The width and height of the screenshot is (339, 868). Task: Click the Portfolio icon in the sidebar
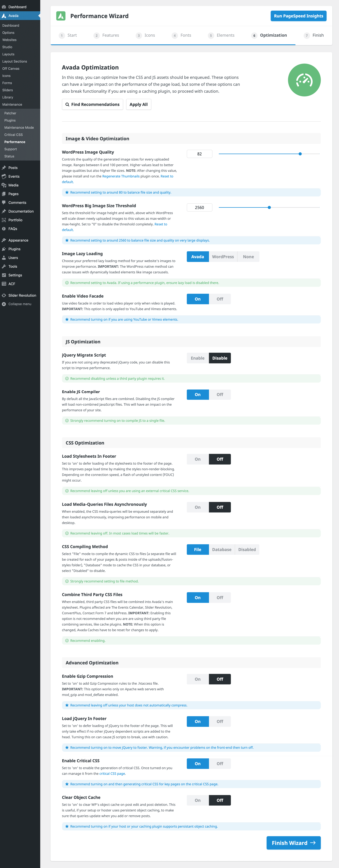pyautogui.click(x=4, y=220)
